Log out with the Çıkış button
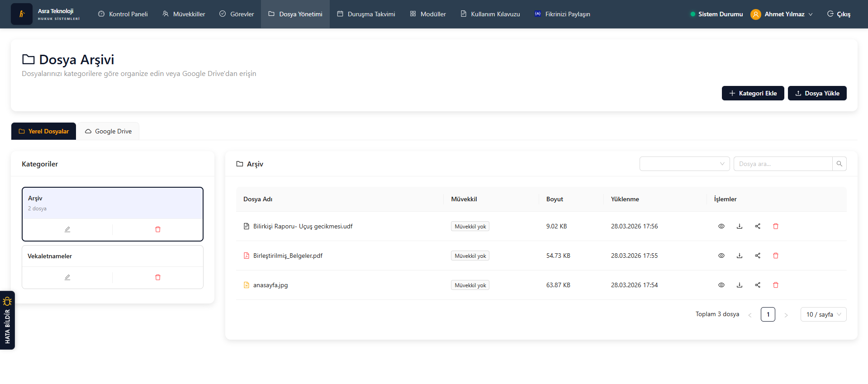 coord(839,14)
